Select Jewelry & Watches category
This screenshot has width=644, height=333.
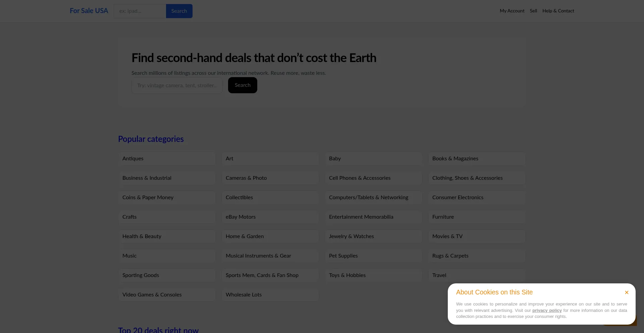[373, 236]
